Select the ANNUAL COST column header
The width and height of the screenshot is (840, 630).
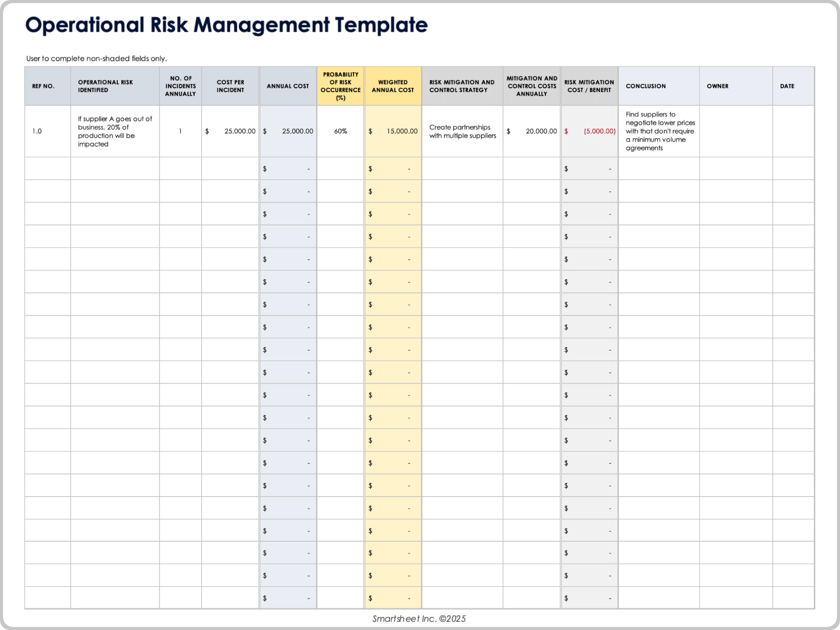(287, 86)
